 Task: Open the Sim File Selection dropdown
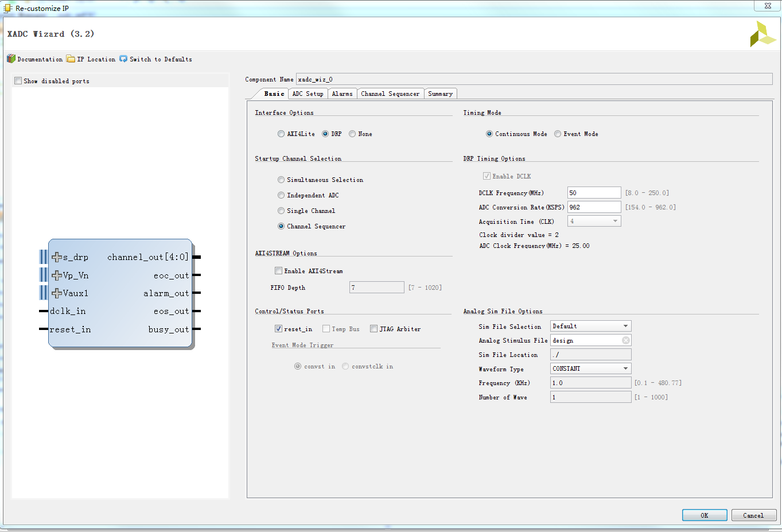[590, 326]
